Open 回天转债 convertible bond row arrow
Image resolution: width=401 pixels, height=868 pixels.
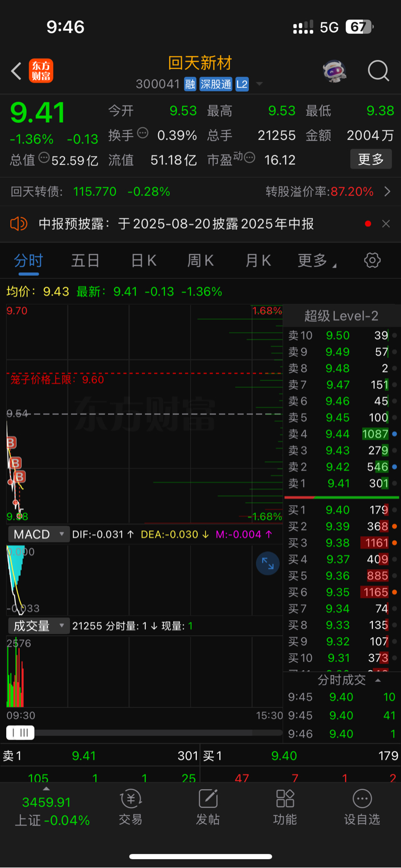click(x=387, y=192)
